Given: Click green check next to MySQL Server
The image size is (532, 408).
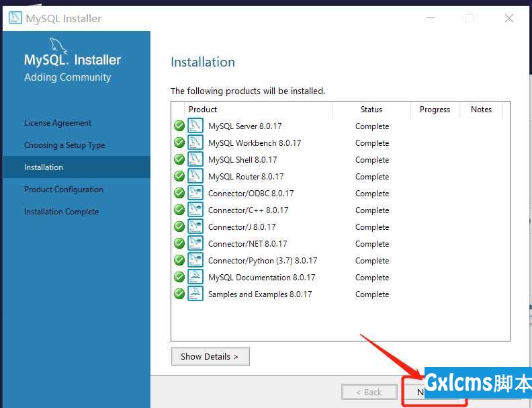Looking at the screenshot, I should tap(179, 126).
